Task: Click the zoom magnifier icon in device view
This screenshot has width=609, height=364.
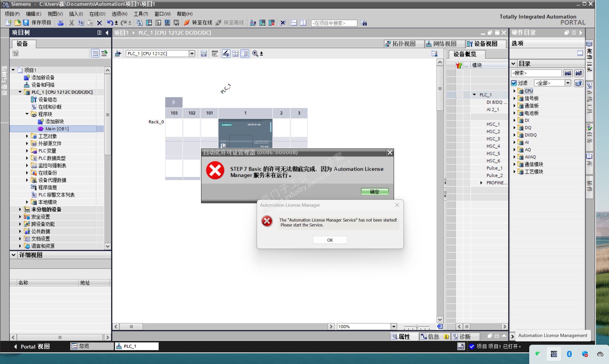Action: (255, 53)
